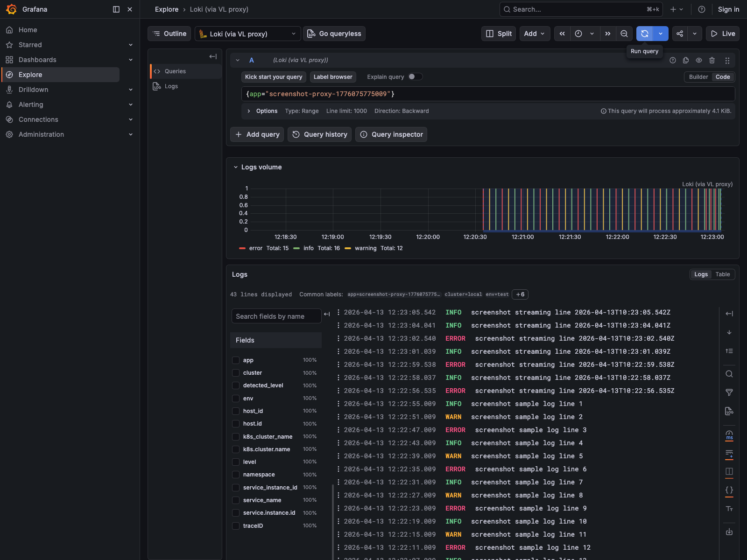Click into the LogQL query editor
The image size is (747, 560).
click(x=488, y=94)
